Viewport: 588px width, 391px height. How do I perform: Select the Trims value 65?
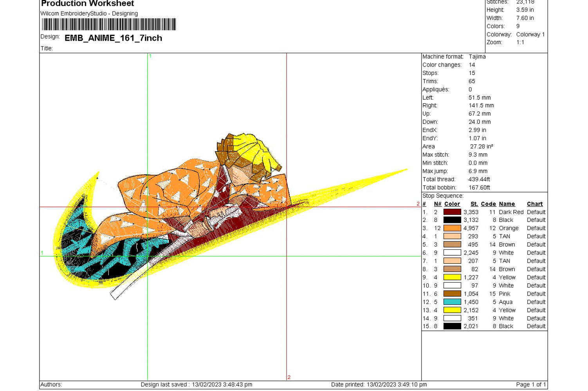point(472,81)
